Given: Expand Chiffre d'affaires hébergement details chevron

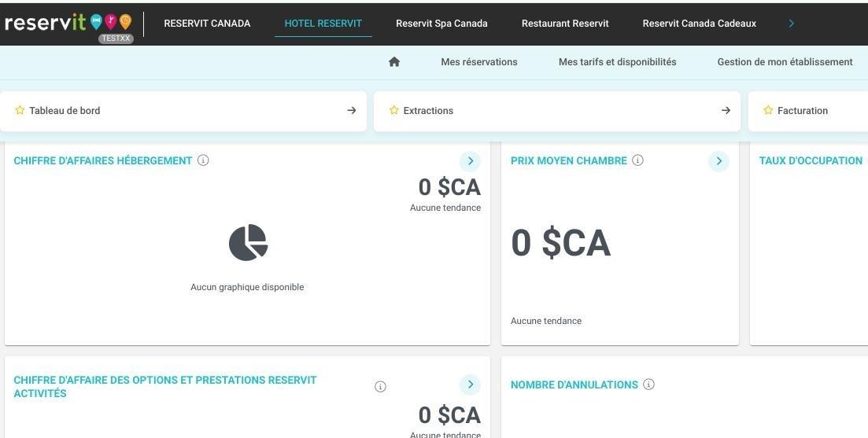Looking at the screenshot, I should 470,161.
